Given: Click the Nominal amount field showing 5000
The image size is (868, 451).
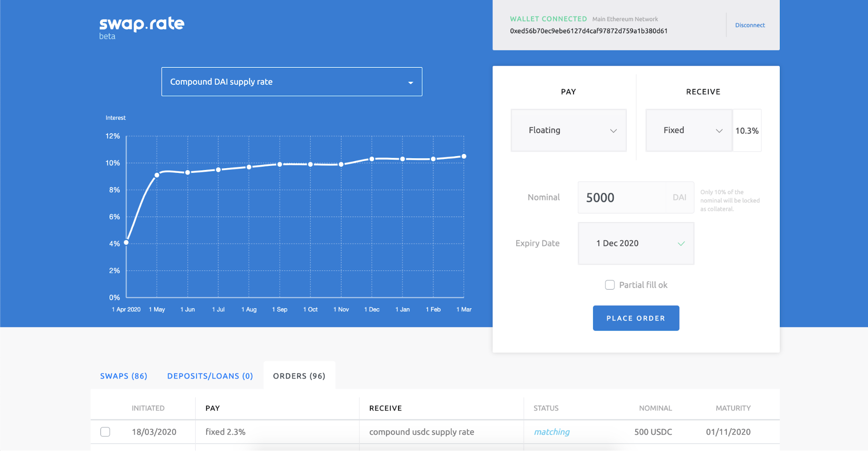Looking at the screenshot, I should (x=621, y=198).
